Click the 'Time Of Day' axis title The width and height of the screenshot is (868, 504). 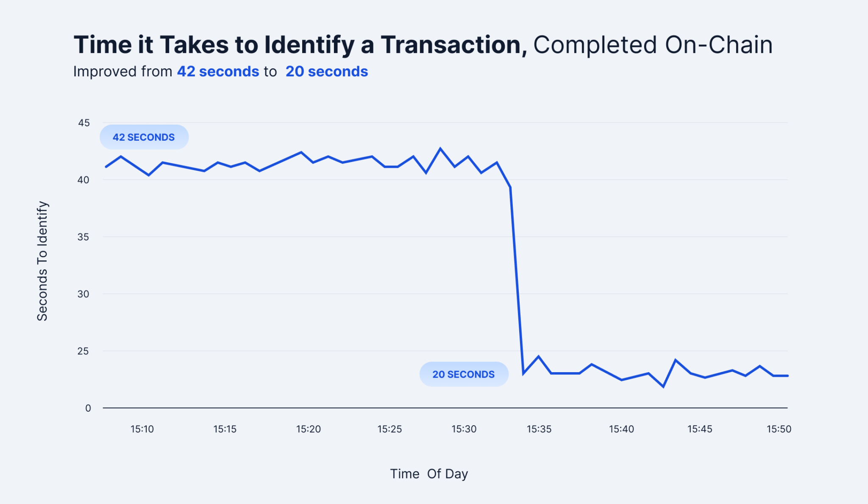pos(429,473)
